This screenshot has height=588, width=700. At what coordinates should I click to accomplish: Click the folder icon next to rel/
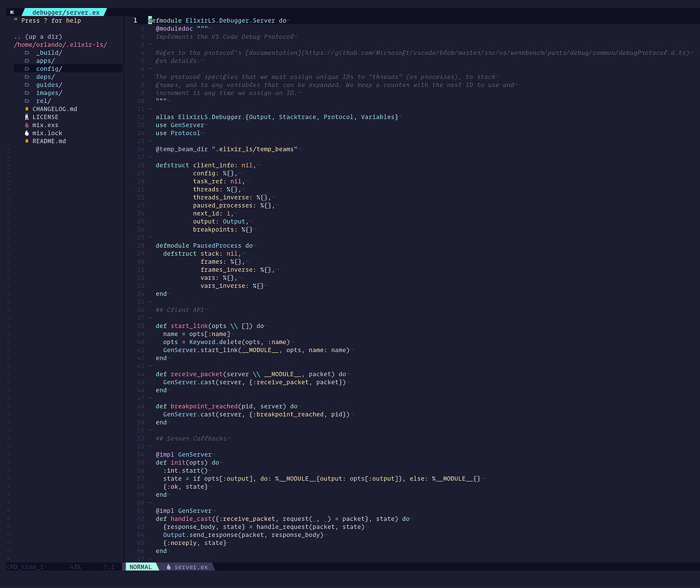point(27,101)
